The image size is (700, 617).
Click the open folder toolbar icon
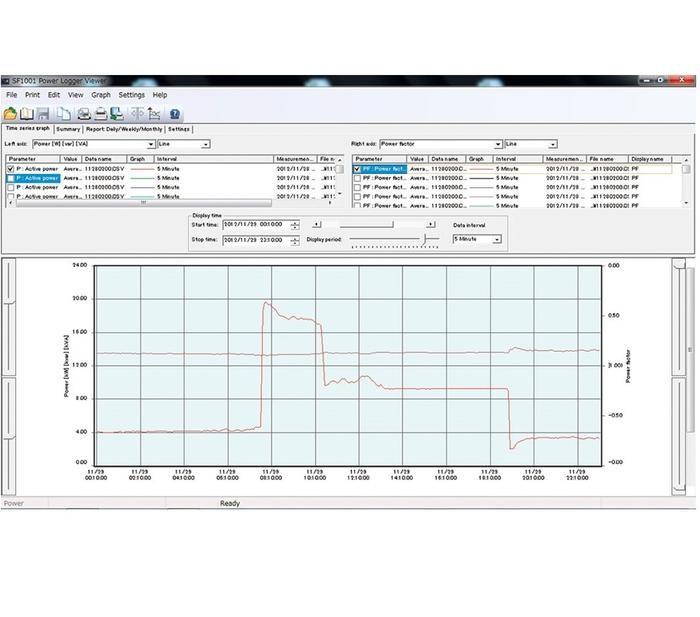pos(10,114)
